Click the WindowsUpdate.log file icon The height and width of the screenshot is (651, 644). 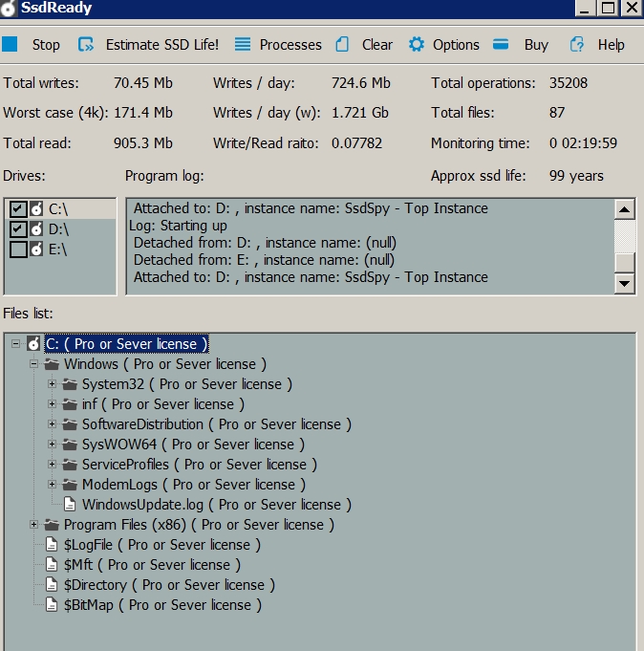tap(70, 505)
